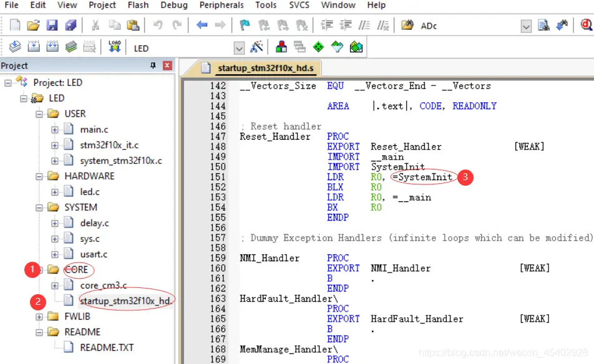Click the Download (LOAD) to flash icon
Screen dimensions: 594x364
click(x=115, y=47)
